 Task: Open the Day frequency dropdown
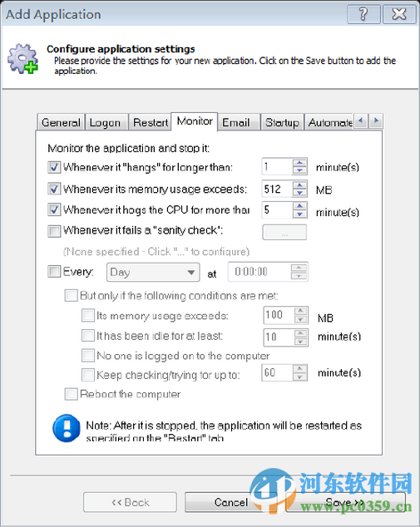[153, 273]
